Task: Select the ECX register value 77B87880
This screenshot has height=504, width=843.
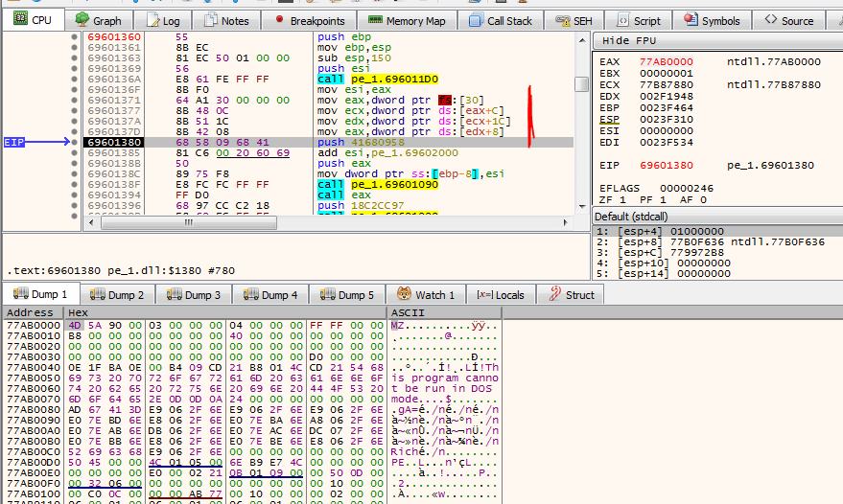Action: [667, 85]
